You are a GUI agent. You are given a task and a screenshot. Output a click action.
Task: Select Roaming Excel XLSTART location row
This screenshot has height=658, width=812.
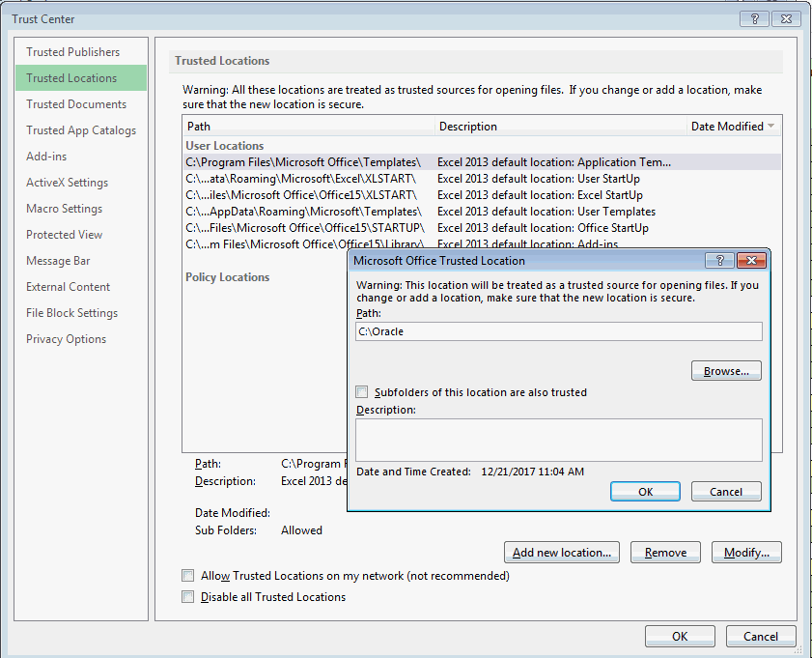[x=482, y=179]
